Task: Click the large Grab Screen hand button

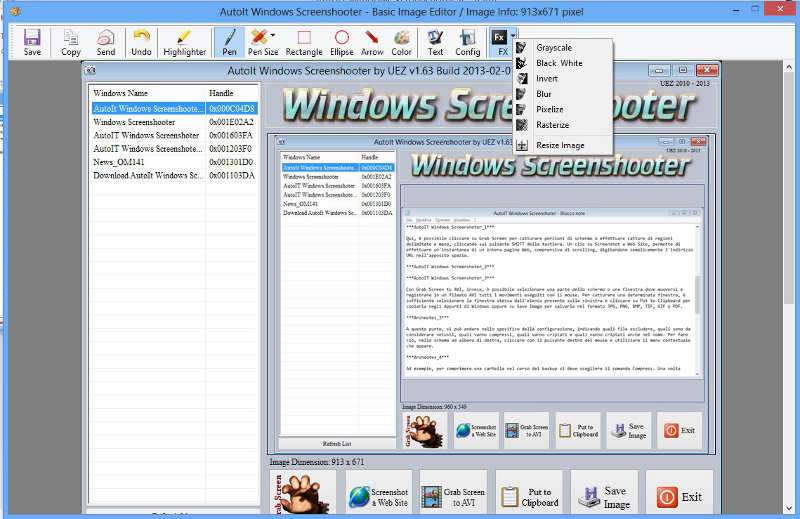Action: 303,493
